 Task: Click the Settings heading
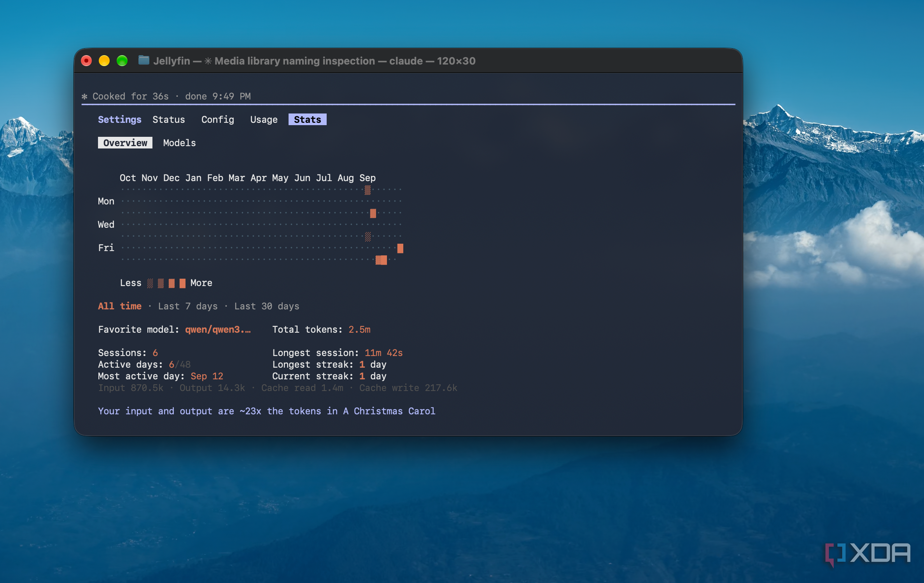click(120, 119)
